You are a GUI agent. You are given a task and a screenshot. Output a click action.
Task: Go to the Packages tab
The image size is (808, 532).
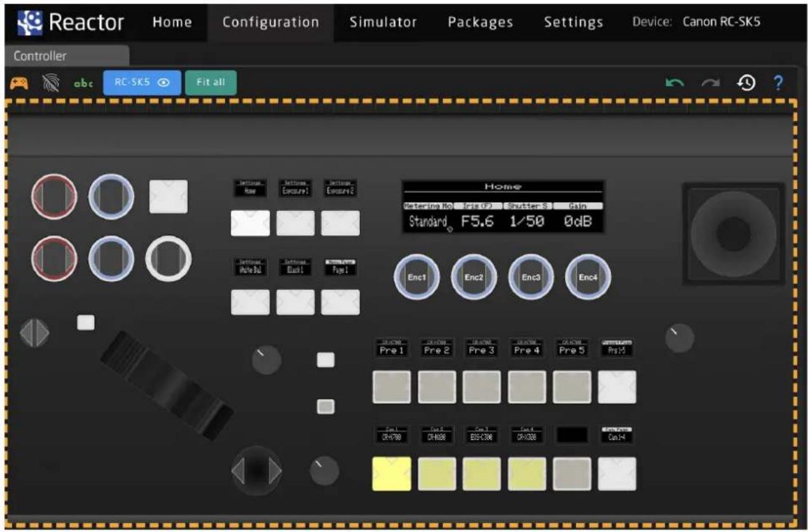pyautogui.click(x=480, y=22)
